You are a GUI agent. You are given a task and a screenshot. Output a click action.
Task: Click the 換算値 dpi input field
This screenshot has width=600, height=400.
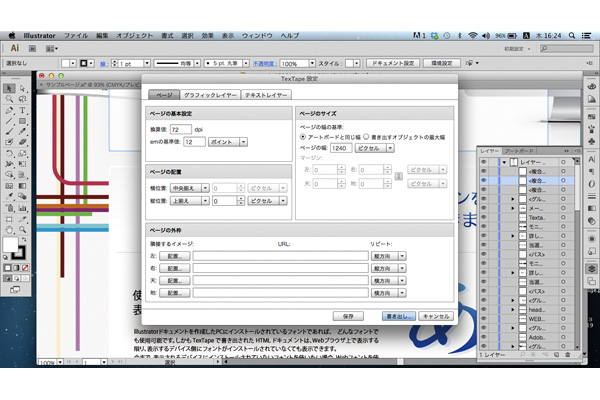181,129
